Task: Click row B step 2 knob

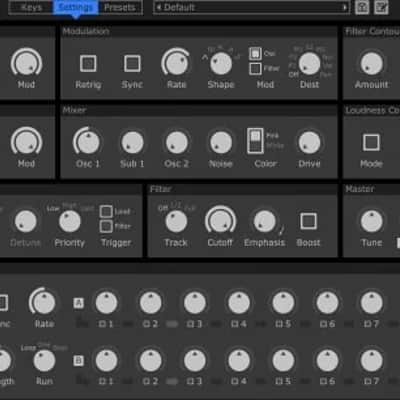Action: click(151, 361)
